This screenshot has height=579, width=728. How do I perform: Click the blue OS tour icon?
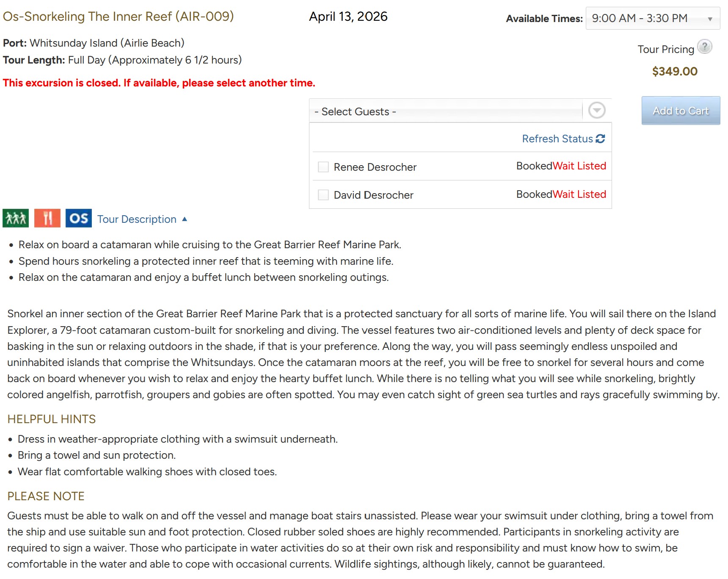[x=79, y=218]
